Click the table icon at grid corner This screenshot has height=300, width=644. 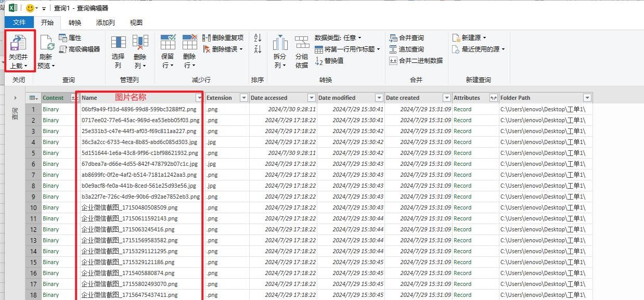(33, 98)
